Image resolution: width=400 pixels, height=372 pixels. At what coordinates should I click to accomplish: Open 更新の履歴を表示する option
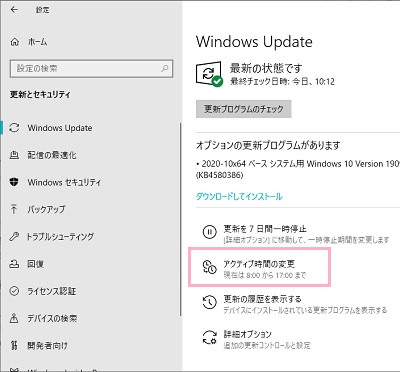tap(262, 299)
